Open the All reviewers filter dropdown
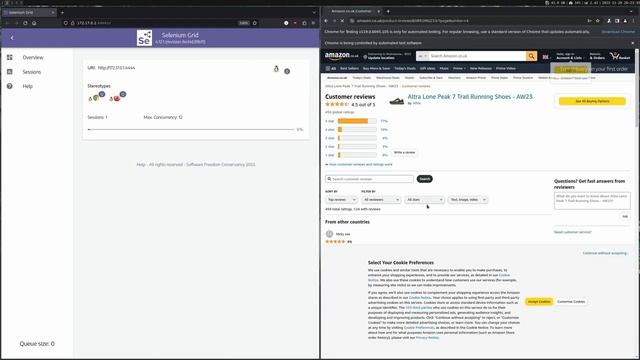The height and width of the screenshot is (360, 640). tap(381, 200)
